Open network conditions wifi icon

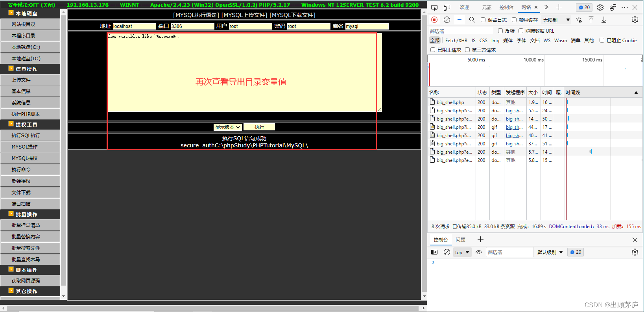(579, 20)
